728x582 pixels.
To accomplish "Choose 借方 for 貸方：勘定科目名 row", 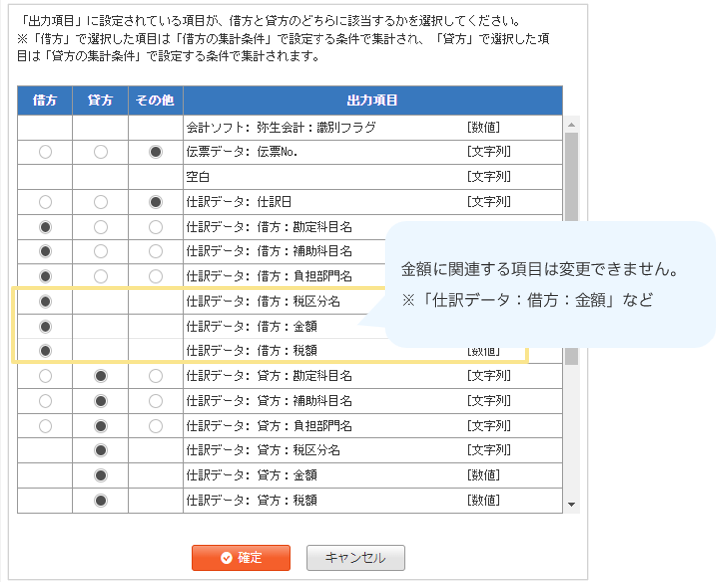I will 45,376.
